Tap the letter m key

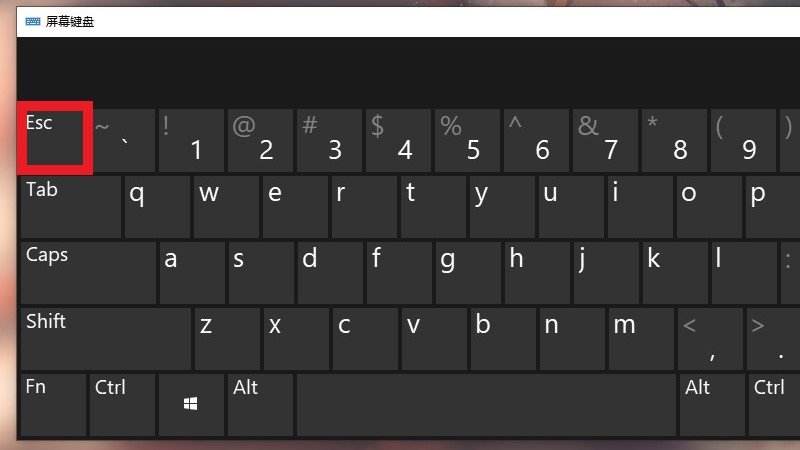coord(641,339)
